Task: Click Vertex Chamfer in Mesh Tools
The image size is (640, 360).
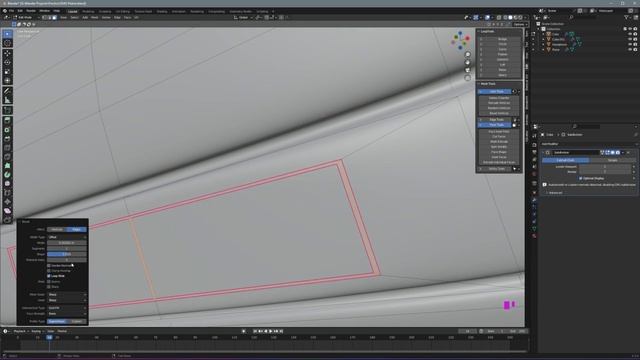Action: point(499,98)
